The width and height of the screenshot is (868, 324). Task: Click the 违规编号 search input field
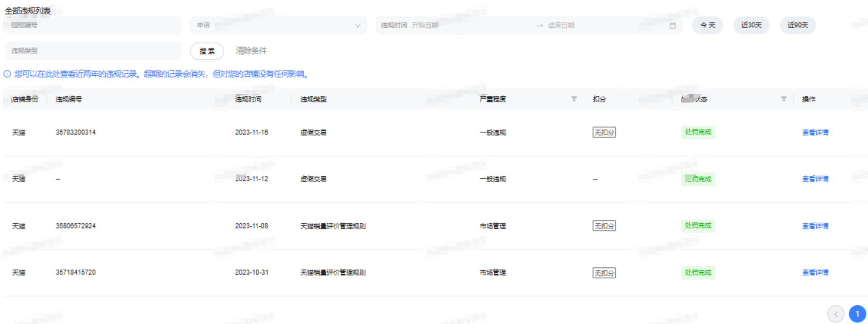pyautogui.click(x=92, y=25)
